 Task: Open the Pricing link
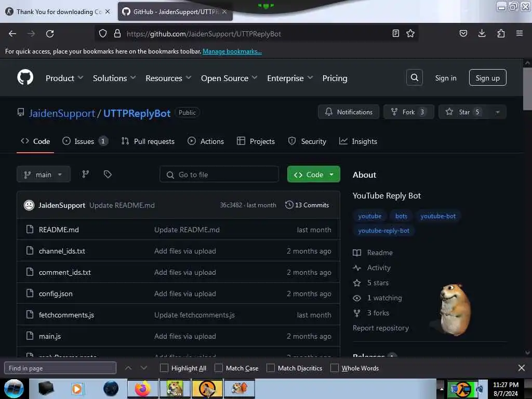(x=335, y=78)
